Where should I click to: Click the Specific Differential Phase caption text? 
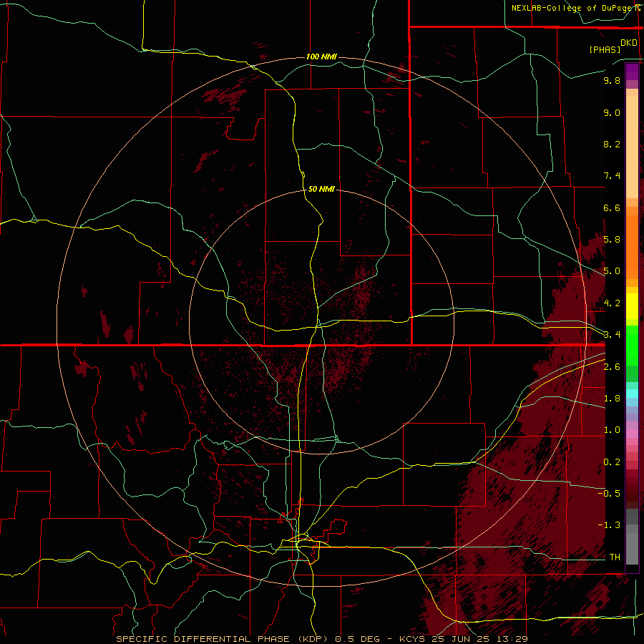pos(321,639)
